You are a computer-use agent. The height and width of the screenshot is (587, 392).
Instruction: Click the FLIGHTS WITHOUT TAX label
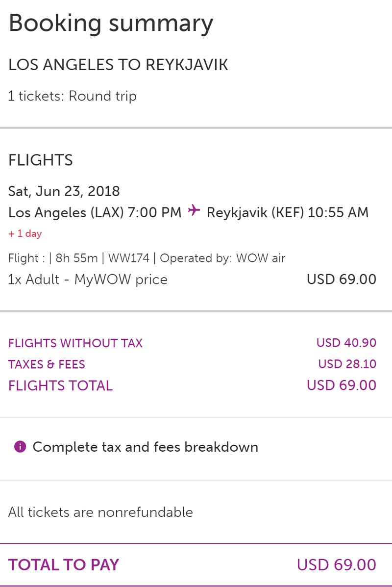[75, 343]
